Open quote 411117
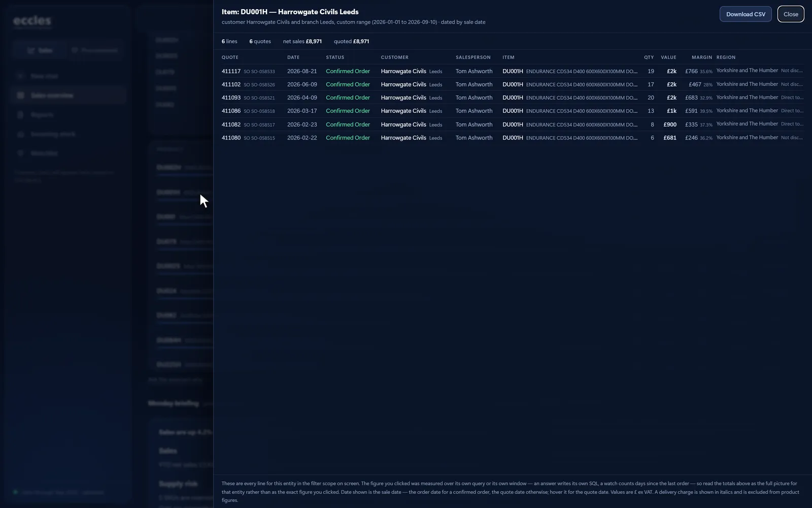 [x=231, y=71]
